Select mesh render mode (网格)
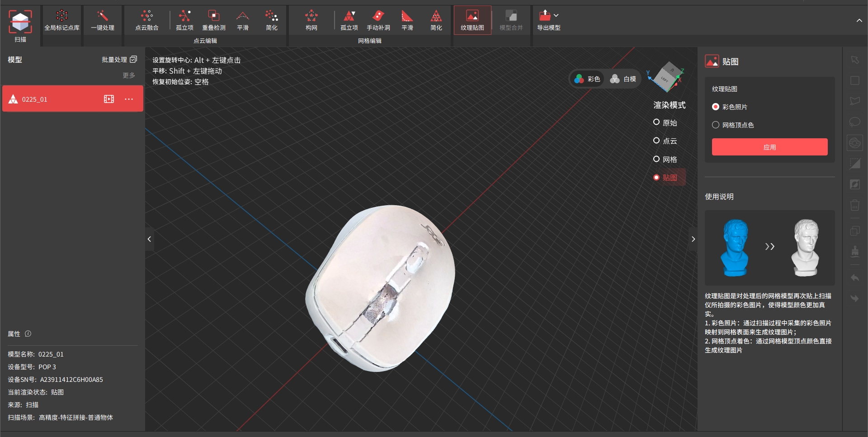The image size is (868, 437). click(x=665, y=159)
